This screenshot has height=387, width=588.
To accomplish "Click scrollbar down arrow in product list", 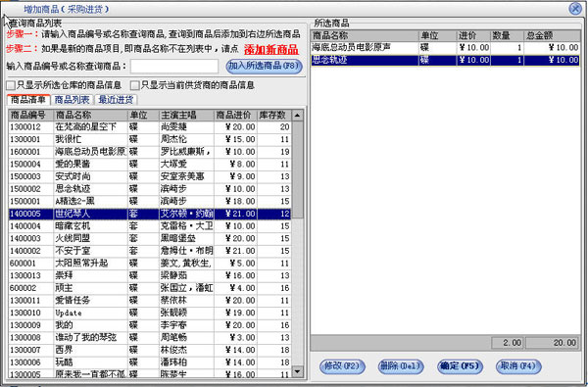I will [297, 371].
